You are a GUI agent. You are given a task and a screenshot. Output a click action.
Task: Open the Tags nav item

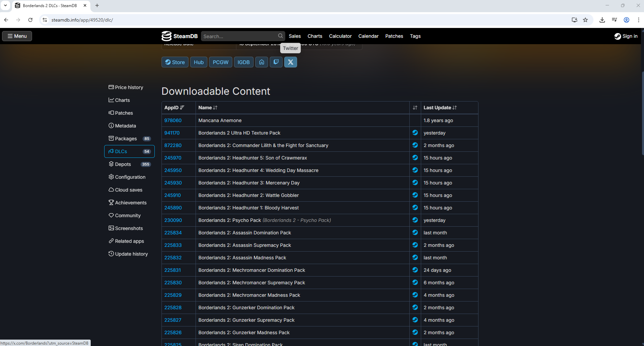click(415, 36)
